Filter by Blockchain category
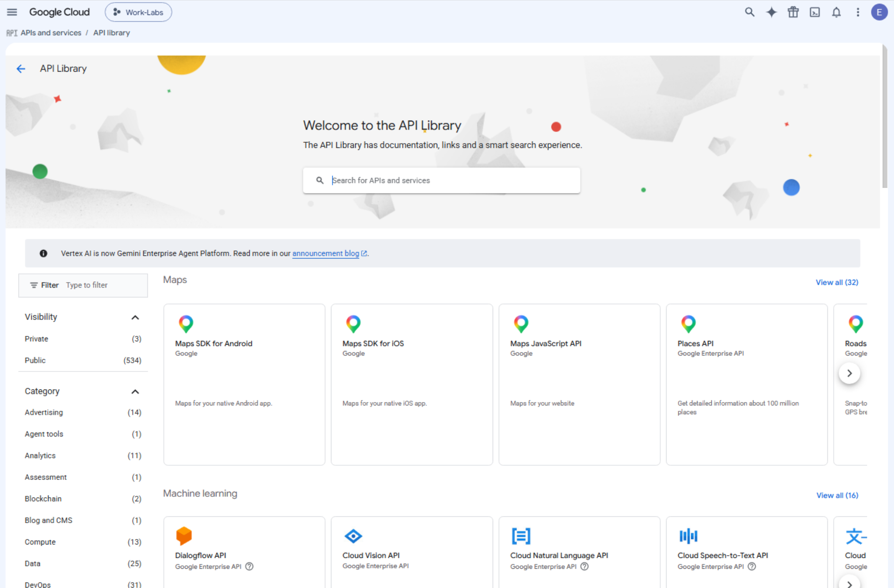The width and height of the screenshot is (894, 588). (x=83, y=499)
